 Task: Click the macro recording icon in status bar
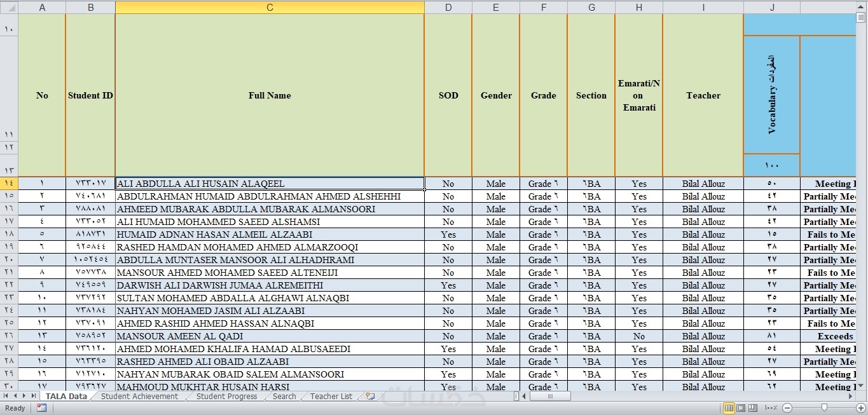(x=41, y=408)
